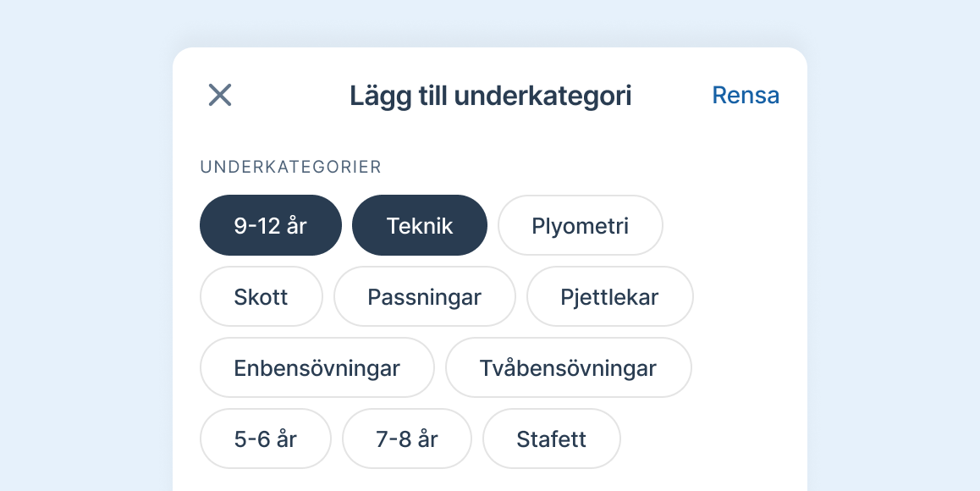
Task: Enable the Plyometri subcategory chip
Action: [580, 225]
